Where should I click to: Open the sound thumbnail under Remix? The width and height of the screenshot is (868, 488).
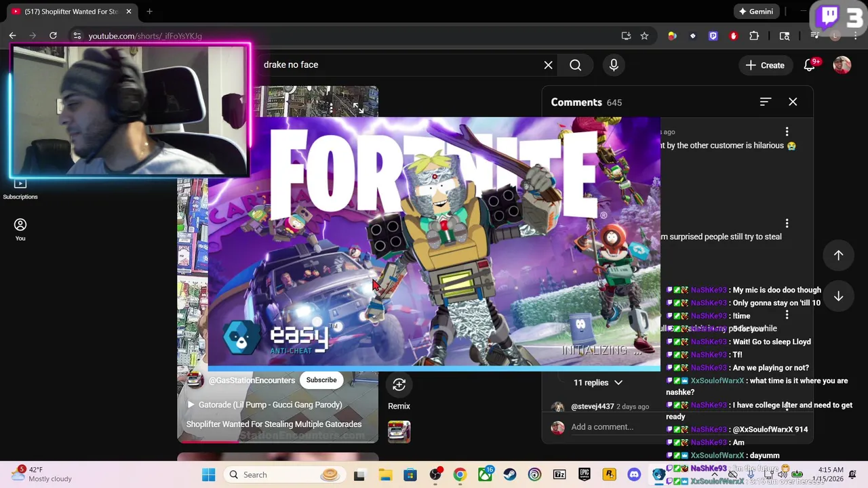tap(399, 432)
